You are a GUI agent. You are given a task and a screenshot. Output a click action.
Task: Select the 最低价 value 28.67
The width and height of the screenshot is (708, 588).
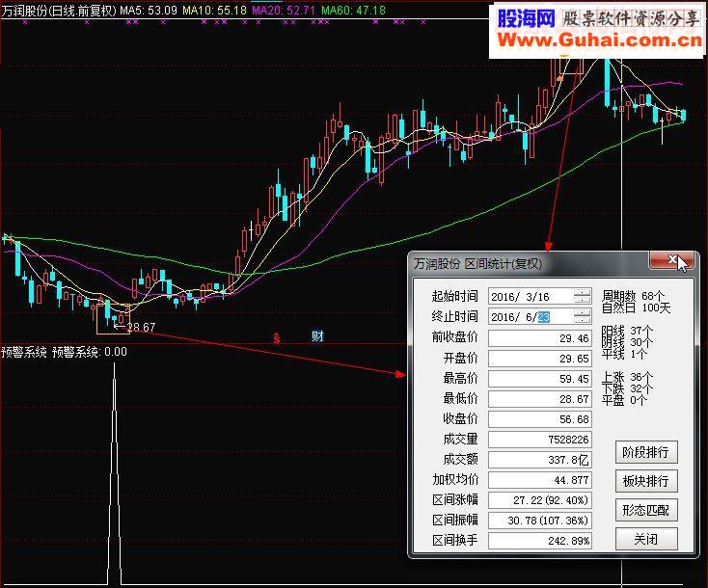539,399
